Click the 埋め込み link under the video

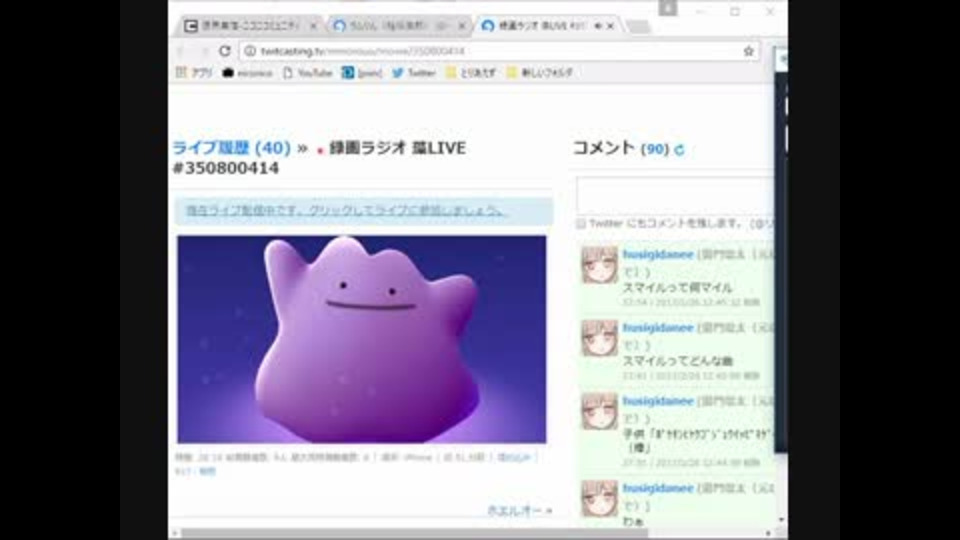(514, 457)
